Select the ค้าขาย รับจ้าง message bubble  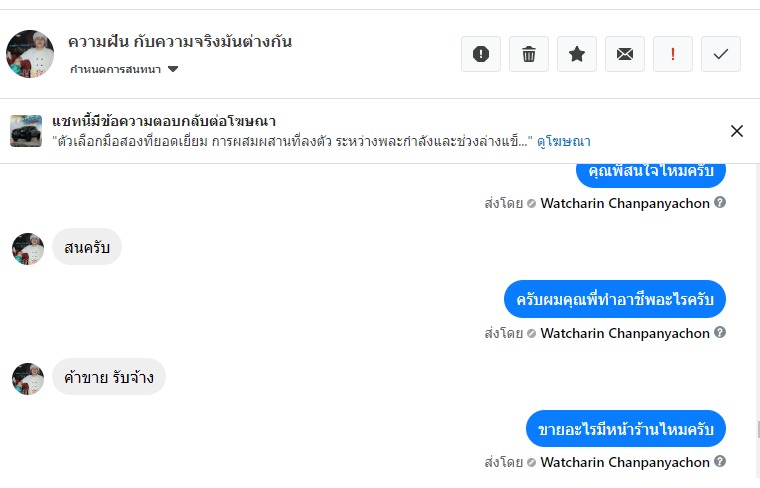tap(109, 377)
